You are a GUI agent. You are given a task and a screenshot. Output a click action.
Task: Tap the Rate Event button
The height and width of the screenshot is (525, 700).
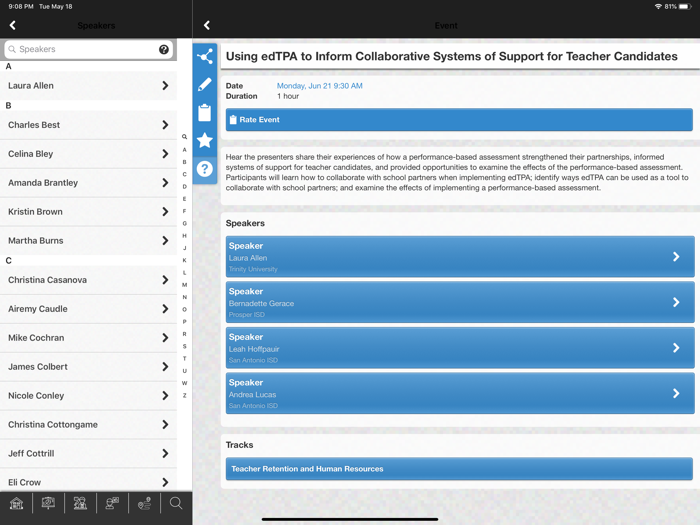[x=459, y=120]
